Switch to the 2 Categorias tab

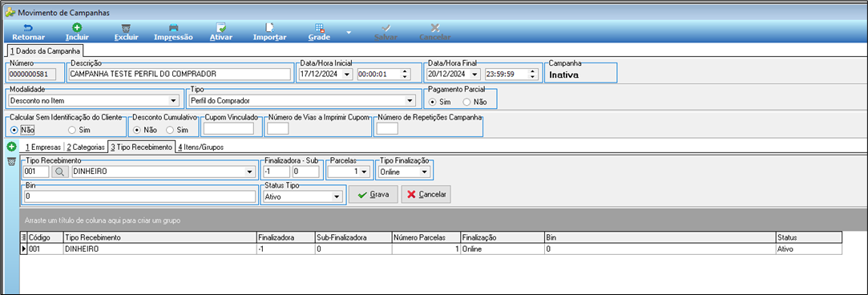[85, 147]
